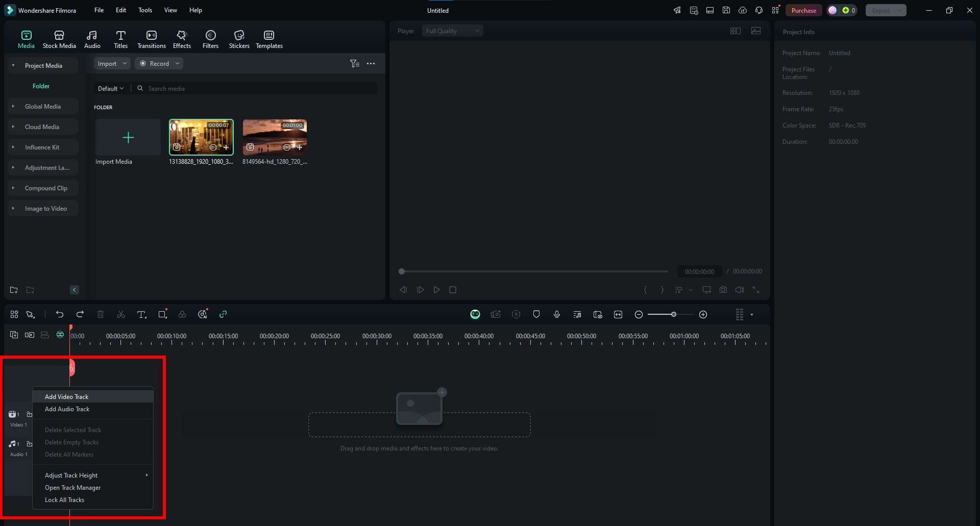Click the Import Media plus tile
This screenshot has height=526, width=980.
pos(128,137)
